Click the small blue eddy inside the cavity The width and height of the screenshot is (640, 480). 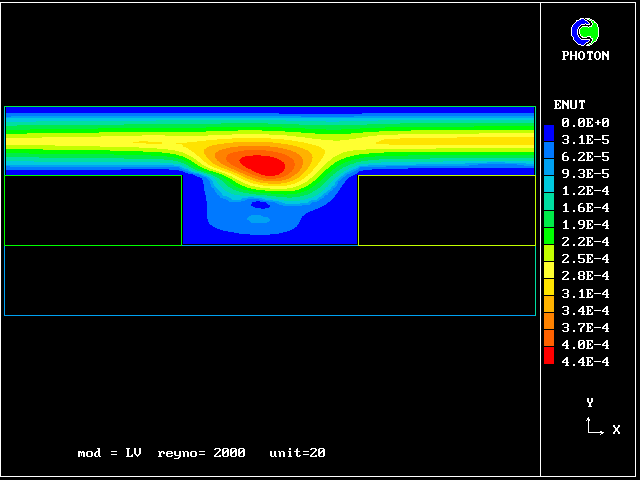[x=260, y=205]
